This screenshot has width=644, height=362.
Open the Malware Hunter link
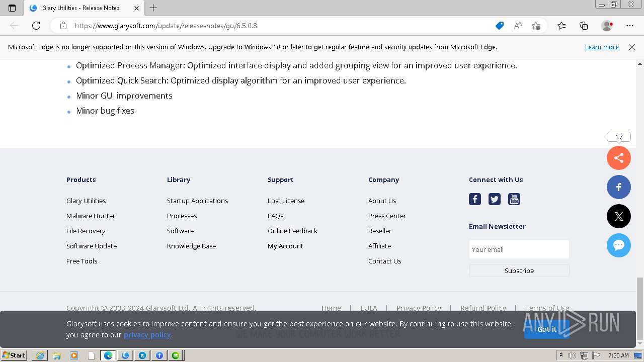point(91,216)
